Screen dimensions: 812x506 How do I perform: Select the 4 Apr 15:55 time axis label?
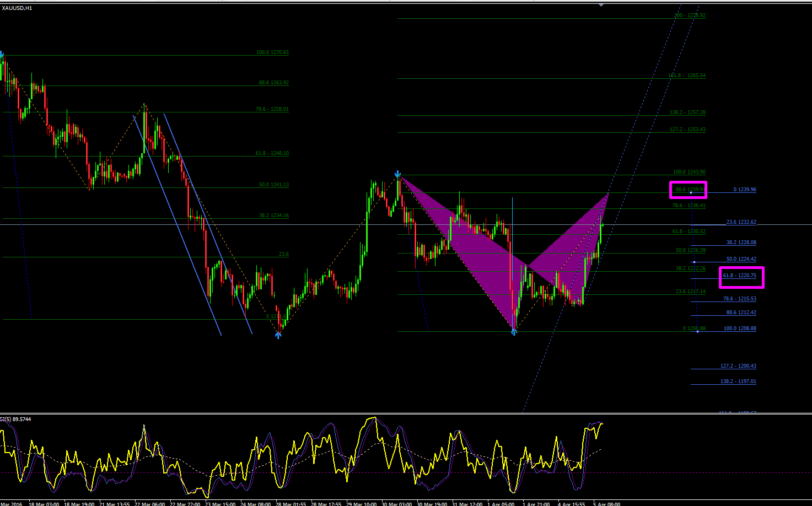click(571, 504)
